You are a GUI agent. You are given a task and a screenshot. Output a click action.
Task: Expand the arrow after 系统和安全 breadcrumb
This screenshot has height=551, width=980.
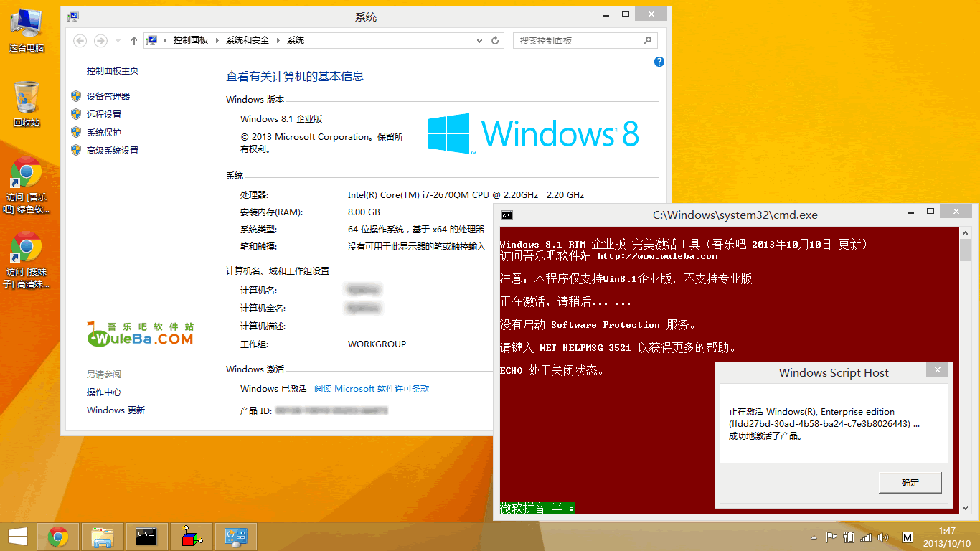pyautogui.click(x=278, y=41)
